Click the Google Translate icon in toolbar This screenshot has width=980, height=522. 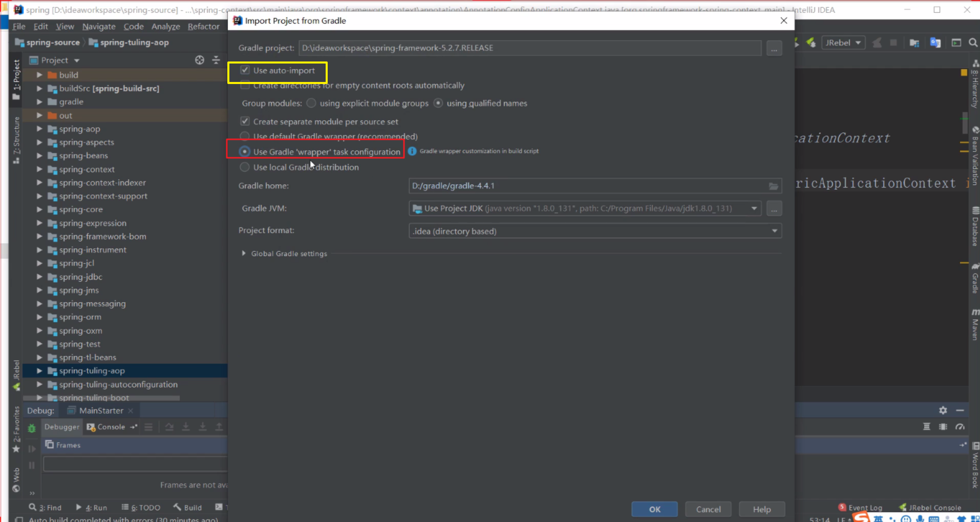coord(935,43)
